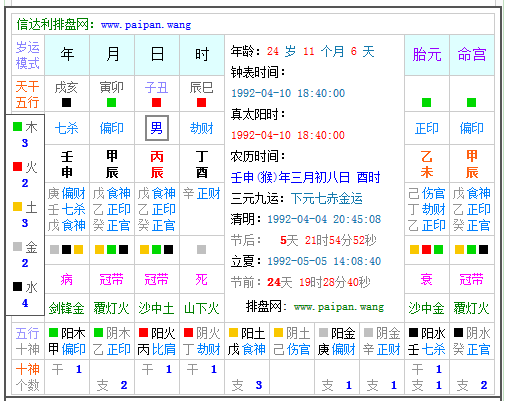Click 病 in the year column

67,279
